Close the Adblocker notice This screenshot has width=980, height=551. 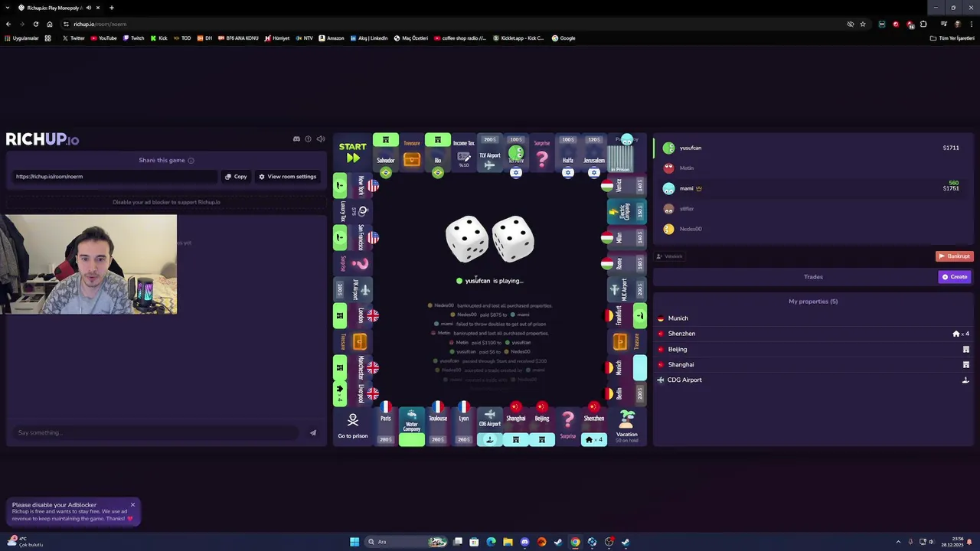pos(132,504)
